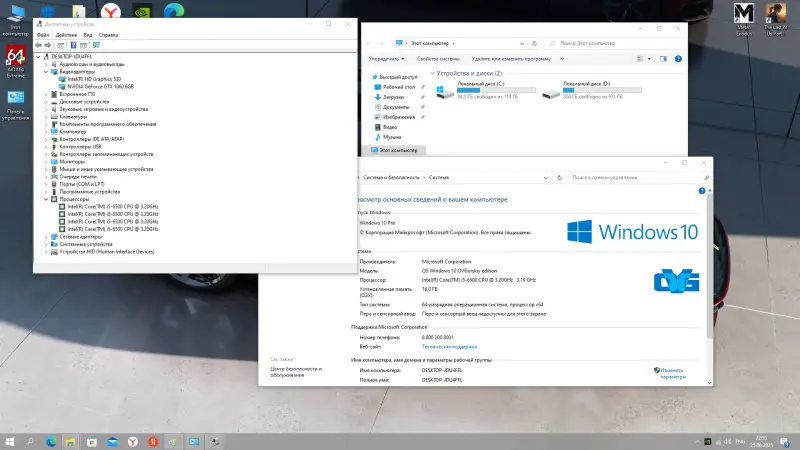Refresh the System window address bar
800x450 pixels.
click(x=559, y=178)
